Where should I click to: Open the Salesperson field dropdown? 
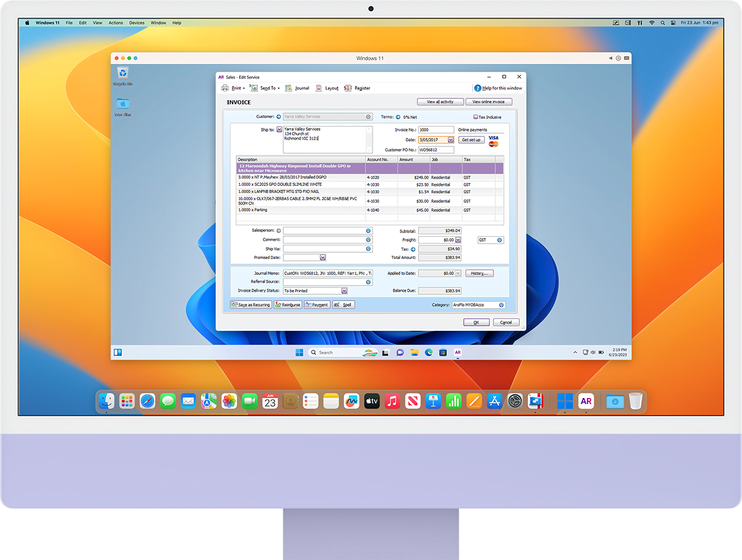(369, 231)
